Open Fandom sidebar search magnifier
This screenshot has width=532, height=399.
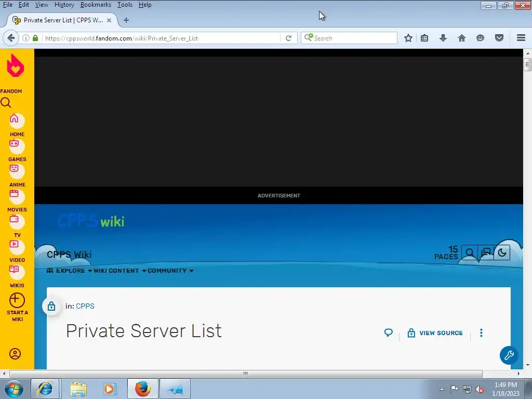point(6,102)
